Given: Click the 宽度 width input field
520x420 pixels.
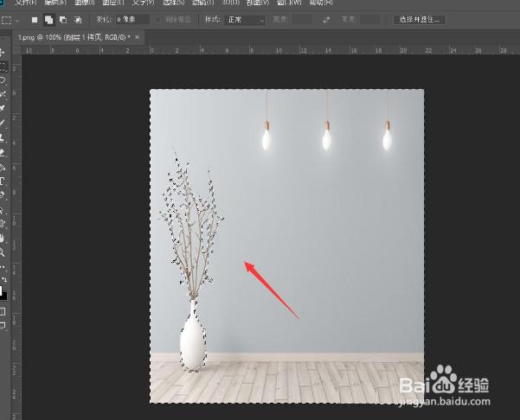Looking at the screenshot, I should [301, 20].
